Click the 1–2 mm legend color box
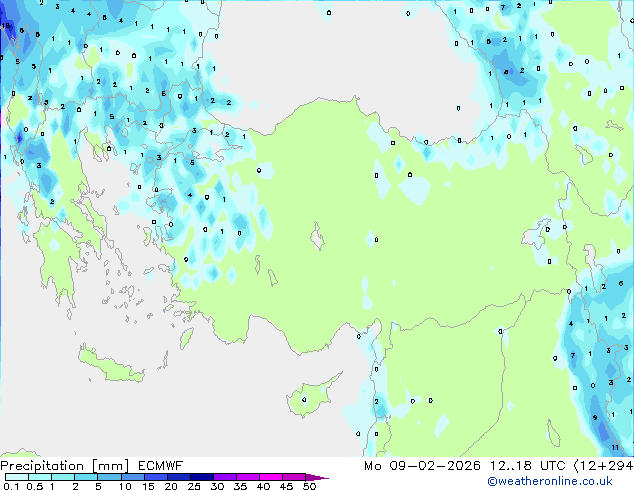The width and height of the screenshot is (634, 490). click(63, 477)
